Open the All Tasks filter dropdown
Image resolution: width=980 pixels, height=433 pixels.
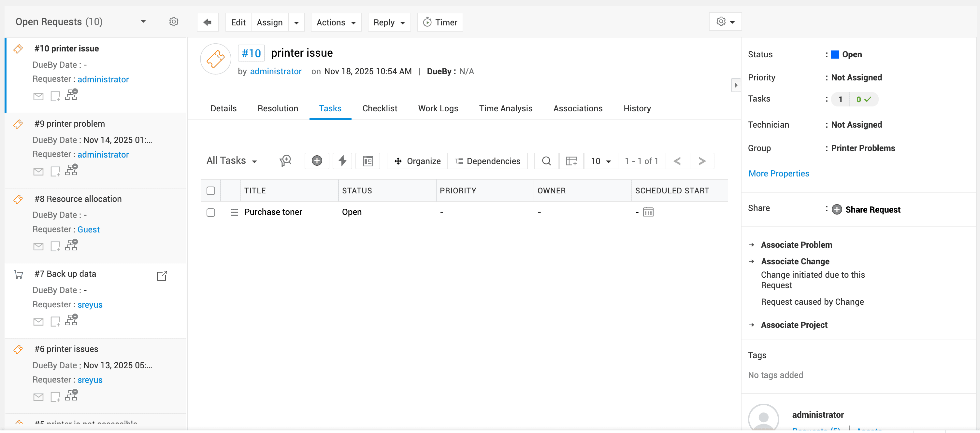232,161
